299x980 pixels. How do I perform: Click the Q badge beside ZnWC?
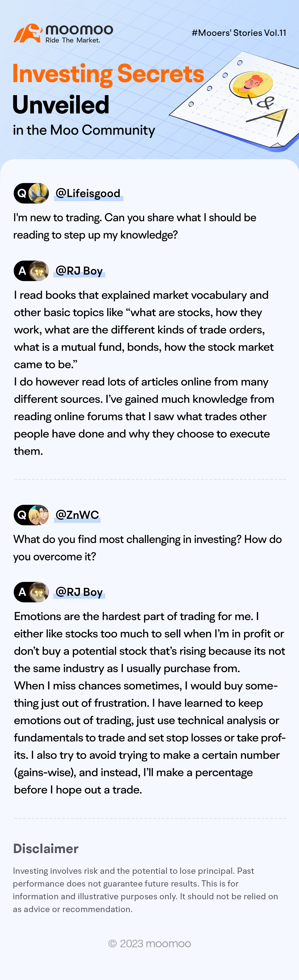pyautogui.click(x=22, y=515)
